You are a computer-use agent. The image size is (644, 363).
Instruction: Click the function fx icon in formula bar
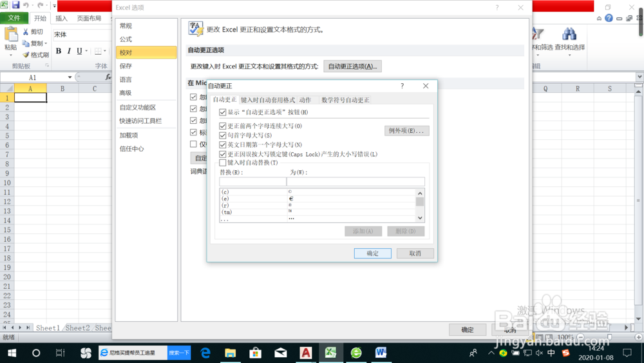(x=108, y=77)
